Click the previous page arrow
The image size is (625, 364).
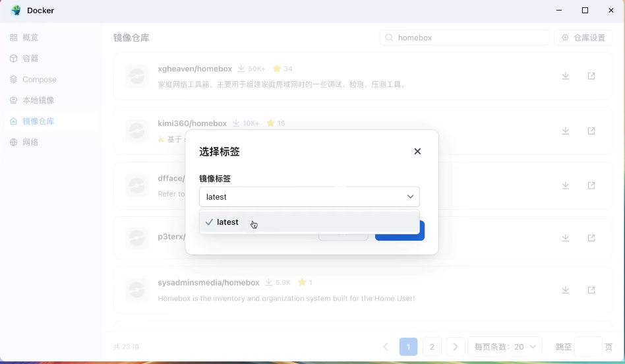(x=385, y=347)
